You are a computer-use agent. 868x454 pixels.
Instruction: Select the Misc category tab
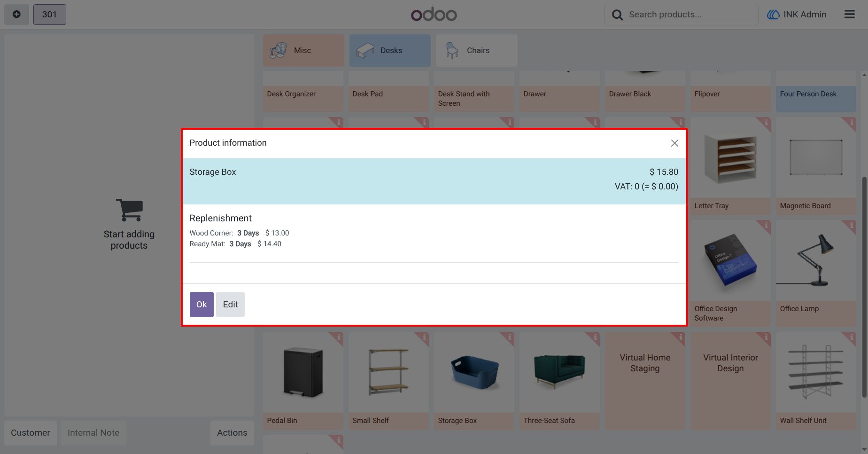tap(303, 50)
